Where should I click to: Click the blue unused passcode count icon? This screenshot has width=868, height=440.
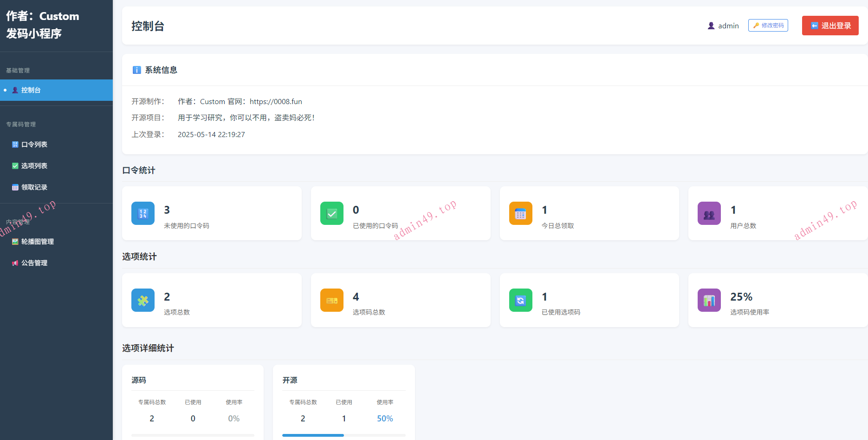(143, 213)
